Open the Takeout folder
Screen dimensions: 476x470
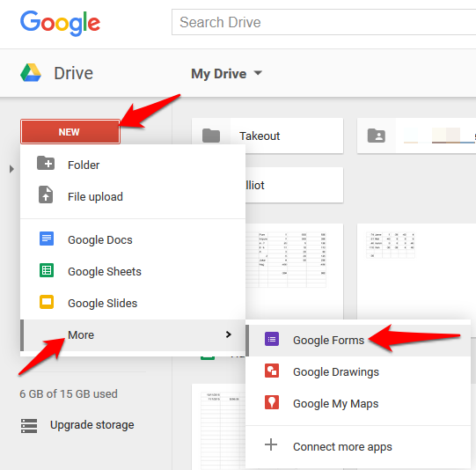[267, 136]
